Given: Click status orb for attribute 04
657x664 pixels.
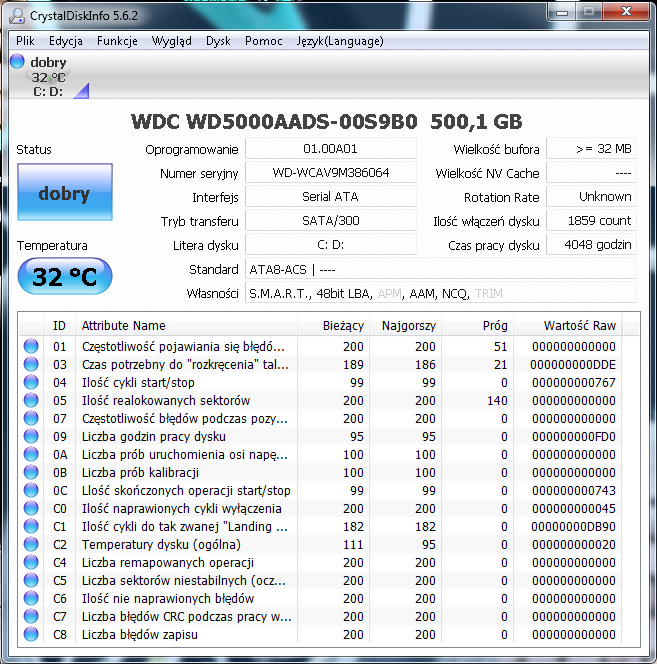Looking at the screenshot, I should click(31, 382).
